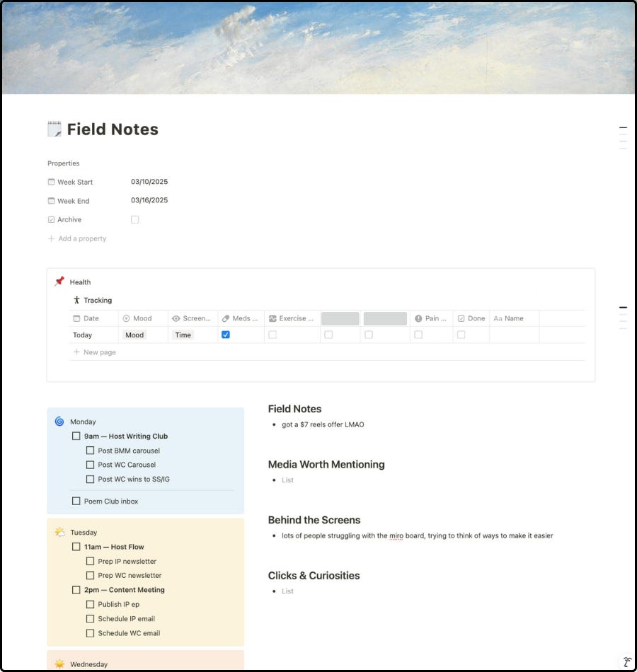Click the List placeholder under Clicks & Curiosities
This screenshot has width=637, height=672.
point(287,591)
